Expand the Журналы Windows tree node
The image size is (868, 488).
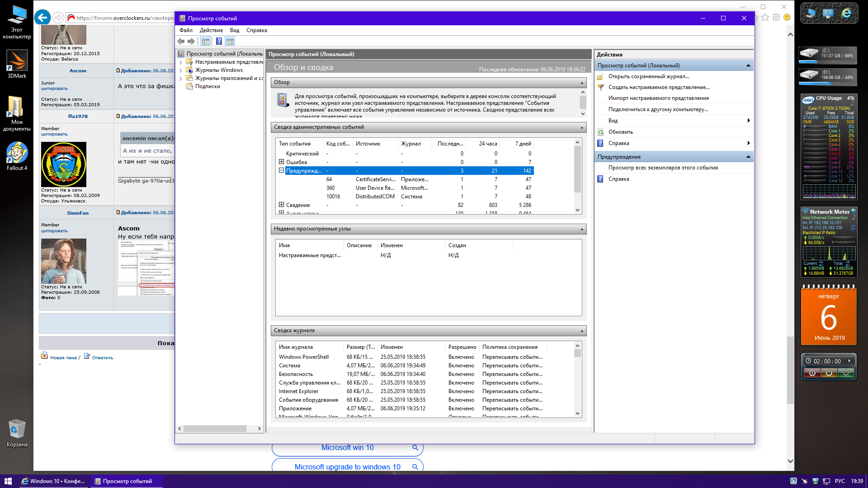pyautogui.click(x=181, y=70)
